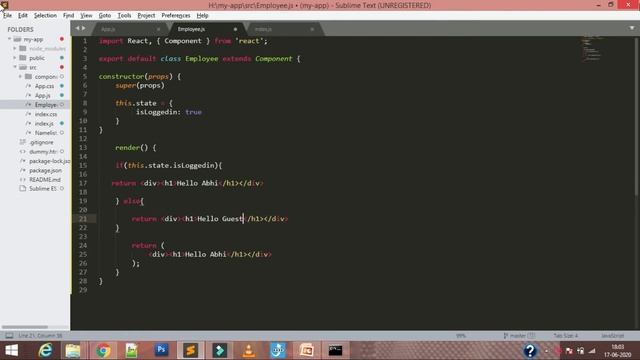Close the App.js tab
640x360 pixels.
pyautogui.click(x=158, y=29)
